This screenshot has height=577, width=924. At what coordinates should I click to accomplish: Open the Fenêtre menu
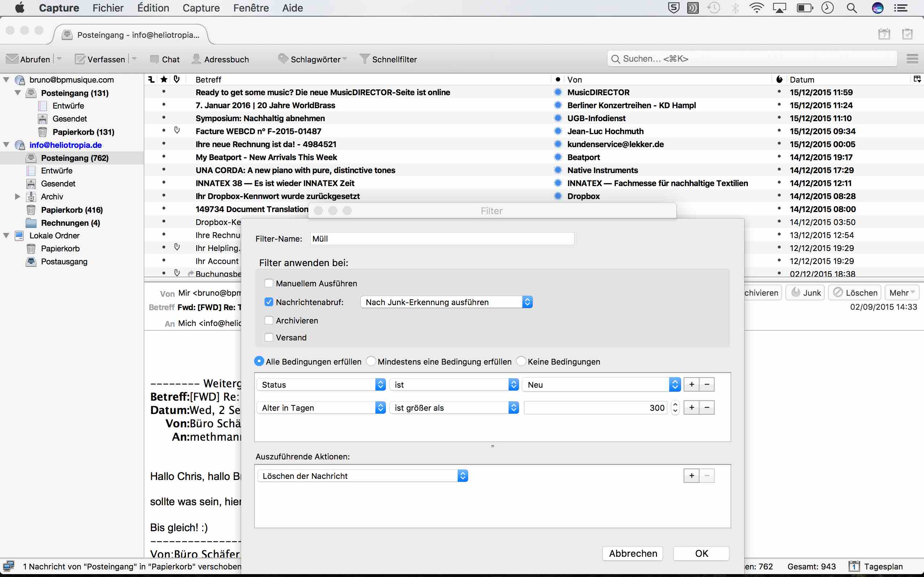coord(250,8)
